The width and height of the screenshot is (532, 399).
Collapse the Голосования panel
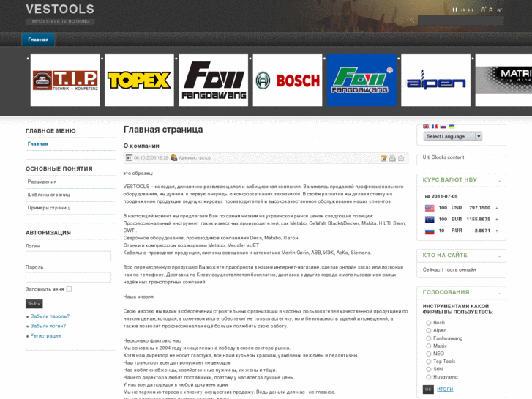pos(499,294)
